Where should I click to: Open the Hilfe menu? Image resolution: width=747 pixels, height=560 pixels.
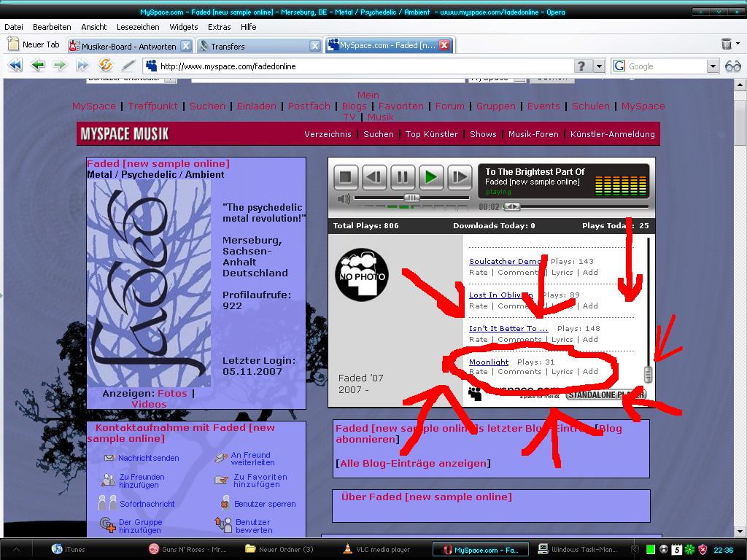pyautogui.click(x=248, y=27)
